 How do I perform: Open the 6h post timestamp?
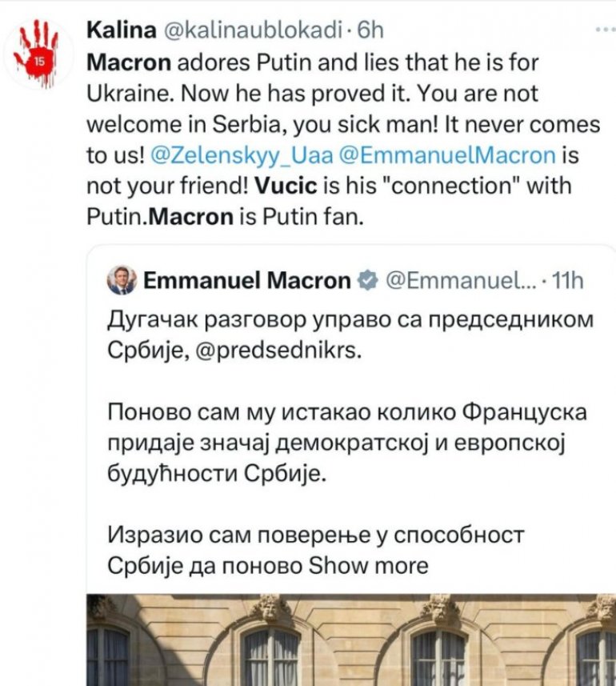(370, 30)
